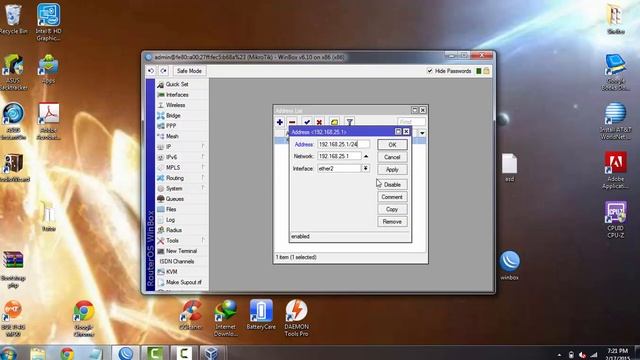The height and width of the screenshot is (360, 640).
Task: Toggle Hide Passwords checkbox
Action: pos(430,71)
